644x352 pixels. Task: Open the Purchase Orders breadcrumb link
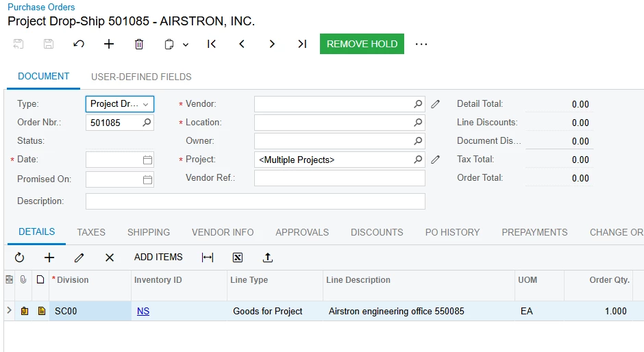click(41, 7)
